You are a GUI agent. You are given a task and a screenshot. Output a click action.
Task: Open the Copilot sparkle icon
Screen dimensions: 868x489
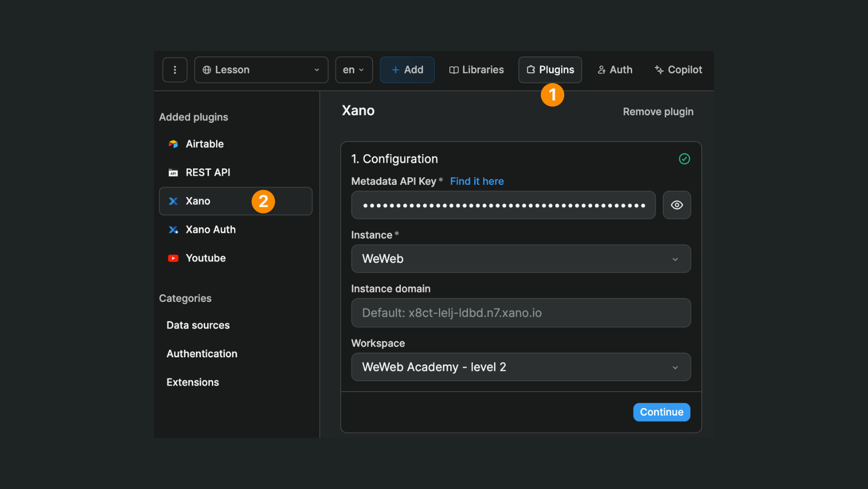click(659, 69)
